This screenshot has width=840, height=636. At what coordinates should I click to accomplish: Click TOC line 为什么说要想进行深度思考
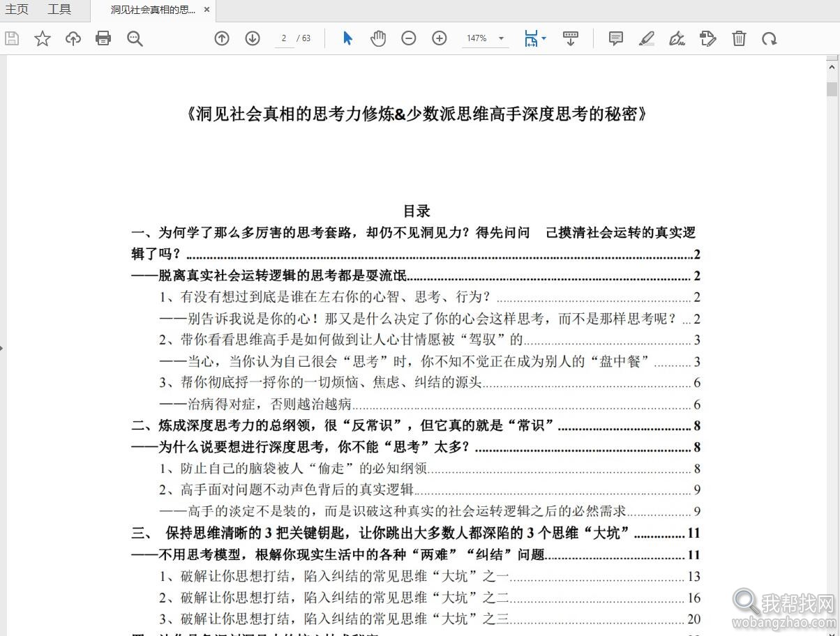416,447
